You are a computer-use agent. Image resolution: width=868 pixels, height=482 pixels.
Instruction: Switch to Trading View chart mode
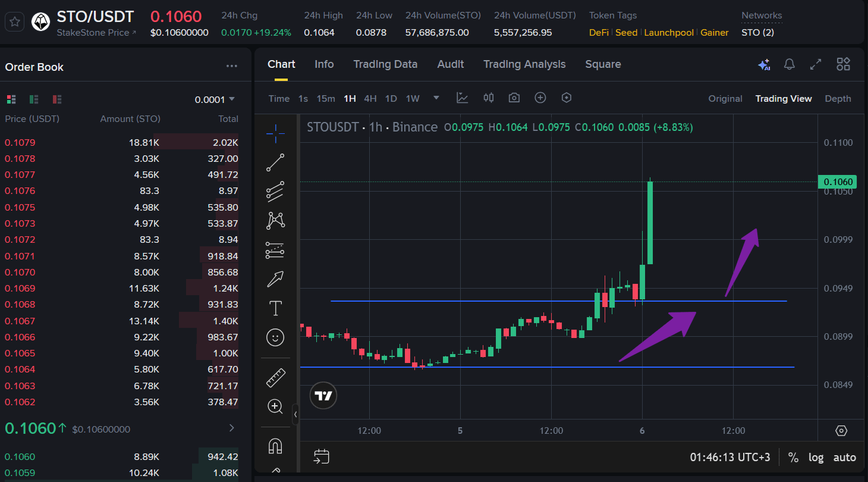[784, 99]
